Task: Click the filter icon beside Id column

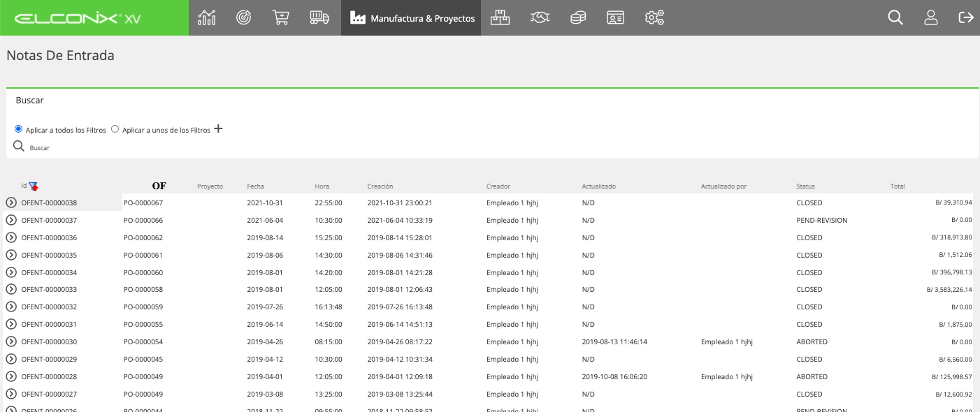Action: point(34,186)
